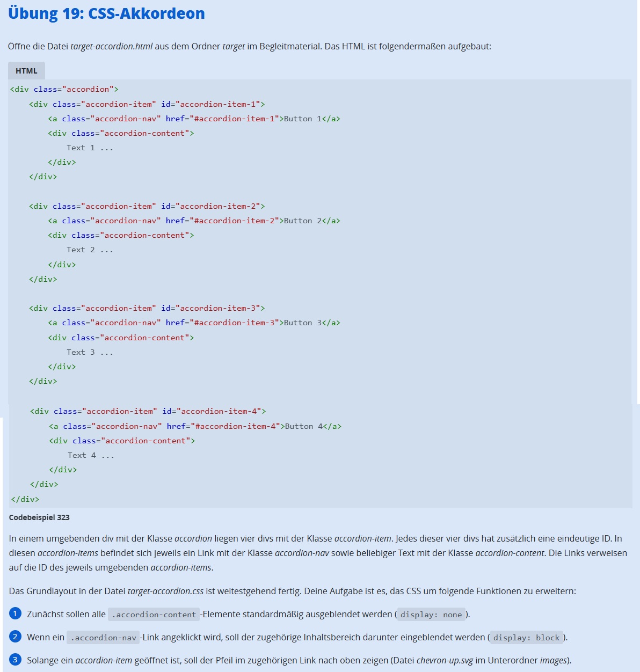
Task: Click the "Text 3 ..." code line
Action: 90,352
